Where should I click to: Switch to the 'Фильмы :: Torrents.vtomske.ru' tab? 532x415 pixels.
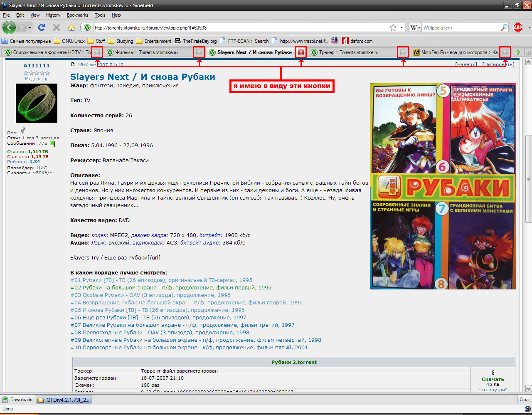pyautogui.click(x=154, y=52)
